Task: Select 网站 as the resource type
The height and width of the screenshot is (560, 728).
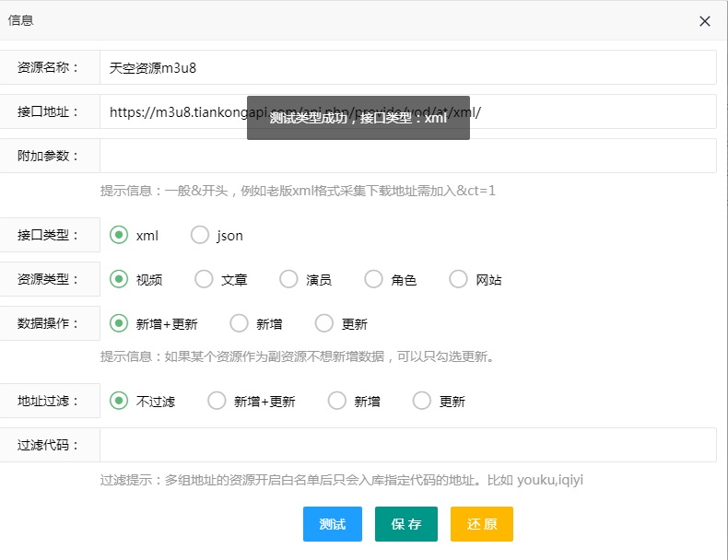Action: 458,279
